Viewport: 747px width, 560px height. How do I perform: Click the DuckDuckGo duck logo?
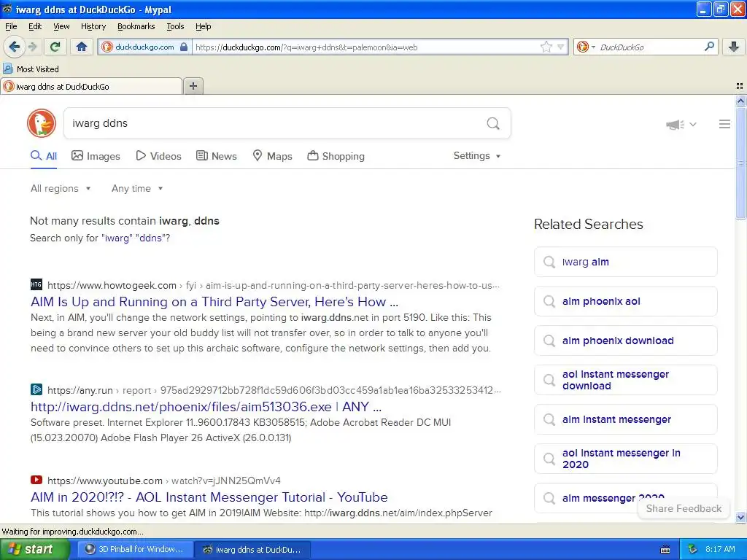click(42, 123)
